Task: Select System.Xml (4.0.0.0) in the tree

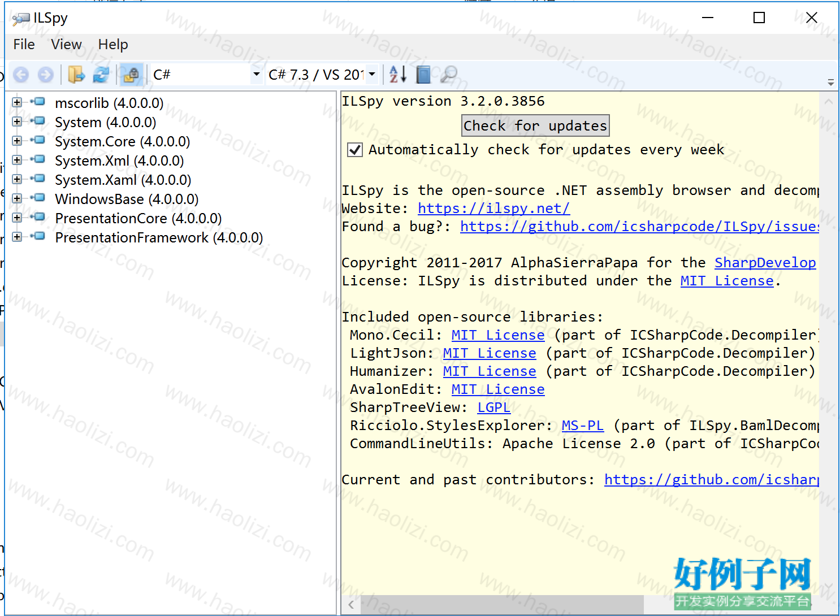Action: (x=119, y=161)
